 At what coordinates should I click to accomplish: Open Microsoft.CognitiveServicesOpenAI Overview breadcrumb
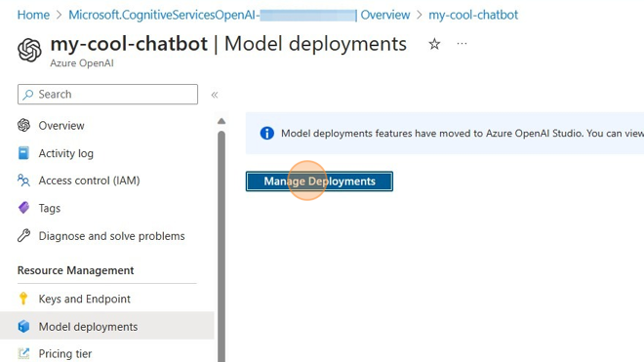point(239,15)
